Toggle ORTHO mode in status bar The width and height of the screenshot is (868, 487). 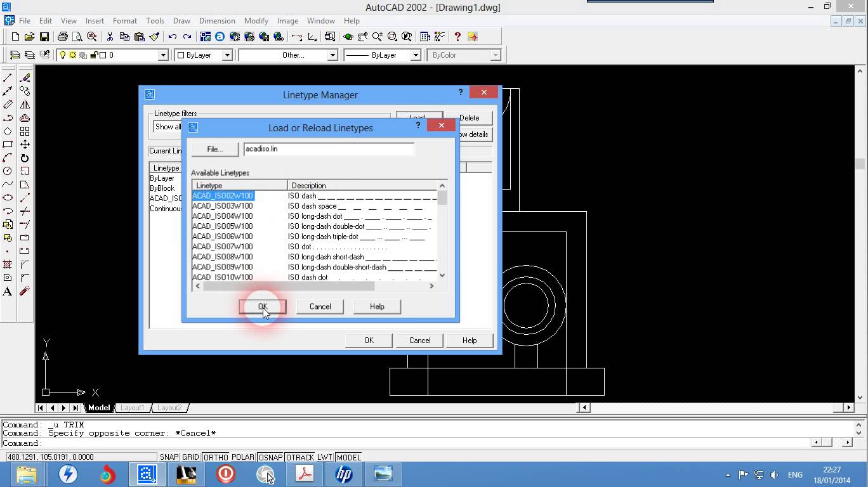(x=216, y=457)
